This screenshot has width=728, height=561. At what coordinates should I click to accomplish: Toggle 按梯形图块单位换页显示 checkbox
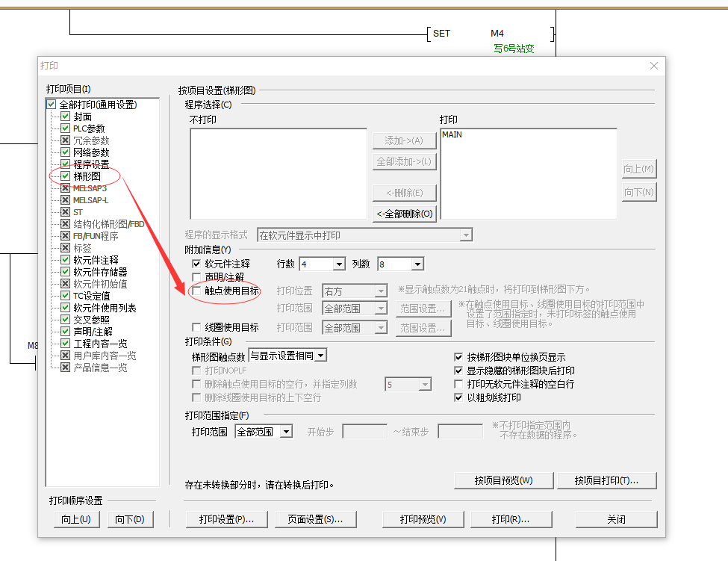(x=459, y=357)
